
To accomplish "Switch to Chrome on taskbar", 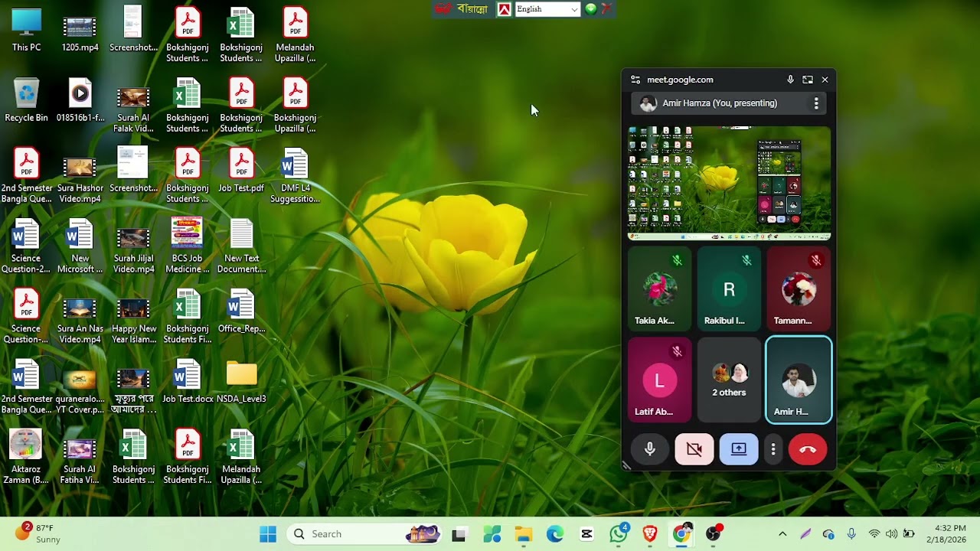I will coord(681,534).
